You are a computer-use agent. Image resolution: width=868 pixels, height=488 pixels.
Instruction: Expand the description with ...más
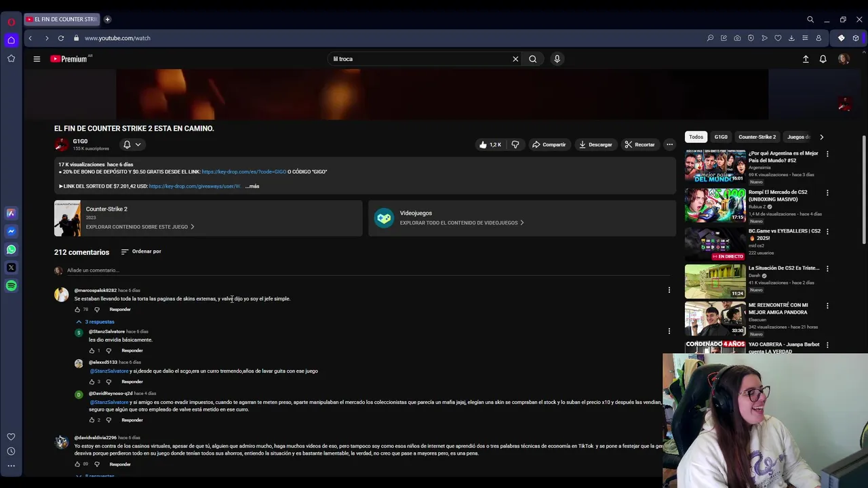pos(252,186)
